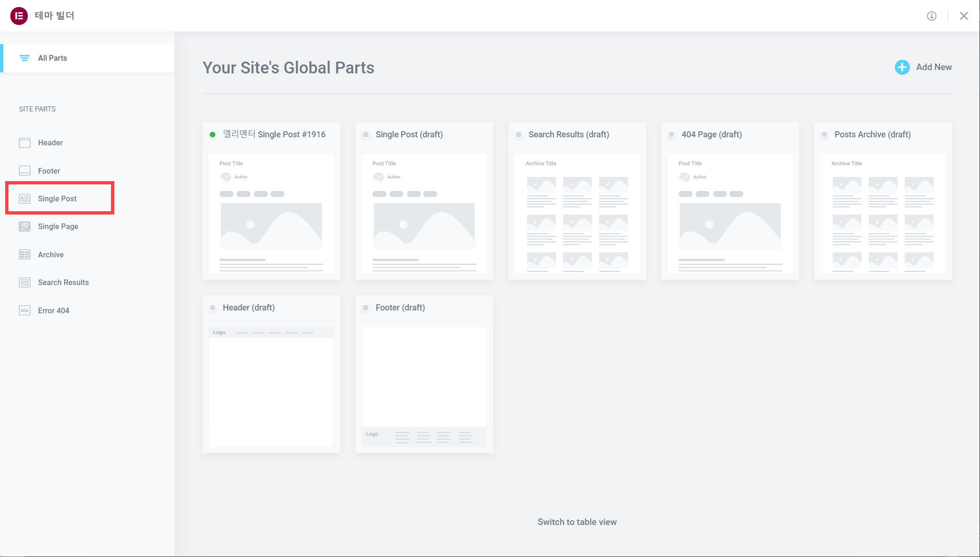Image resolution: width=980 pixels, height=557 pixels.
Task: Click the Search Results sidebar icon
Action: [x=24, y=282]
